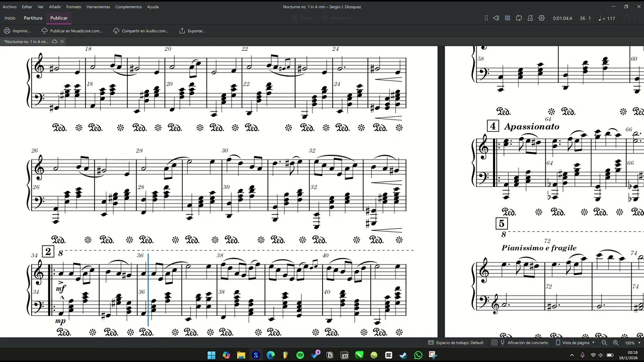This screenshot has width=644, height=362.
Task: Click the volume speaker tray icon
Action: 601,355
